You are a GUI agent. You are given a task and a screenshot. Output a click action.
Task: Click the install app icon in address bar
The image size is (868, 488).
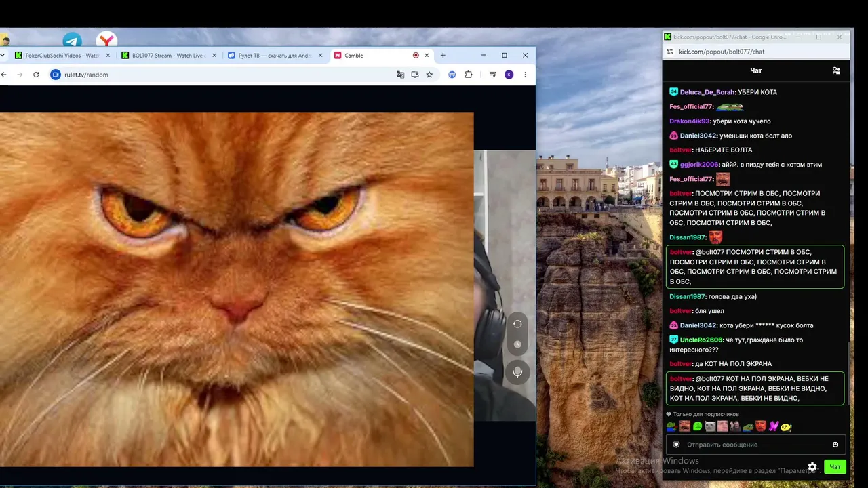tap(415, 75)
